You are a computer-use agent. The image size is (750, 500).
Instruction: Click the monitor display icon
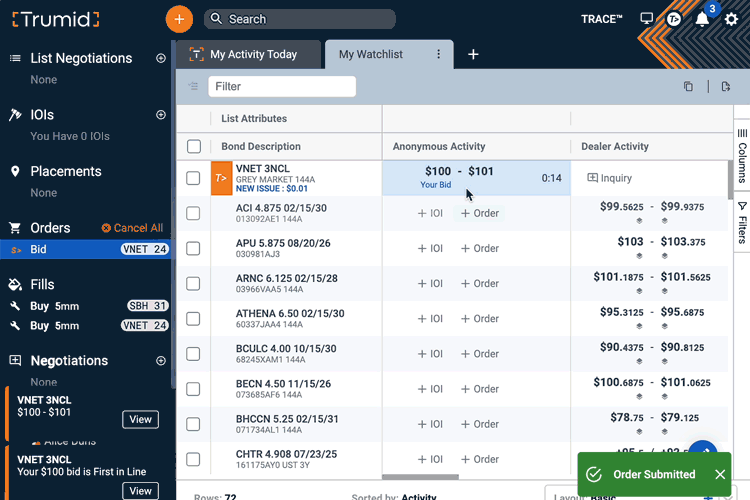coord(647,19)
